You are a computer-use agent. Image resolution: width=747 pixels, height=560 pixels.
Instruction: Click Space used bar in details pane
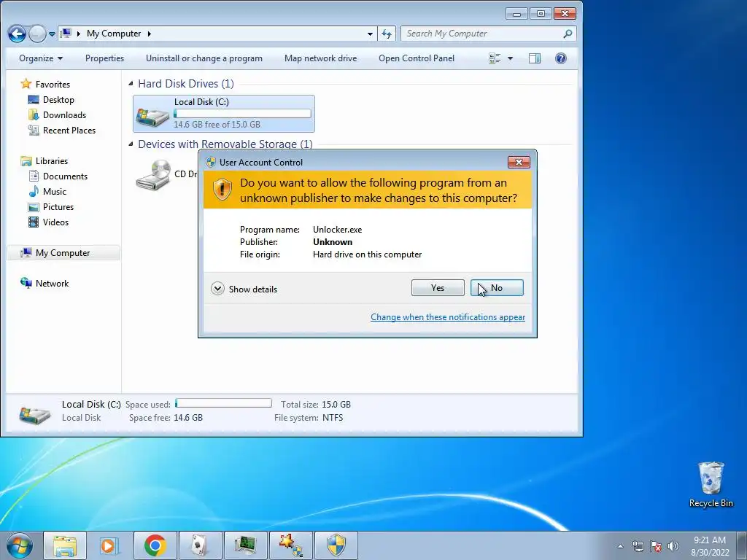click(x=223, y=403)
